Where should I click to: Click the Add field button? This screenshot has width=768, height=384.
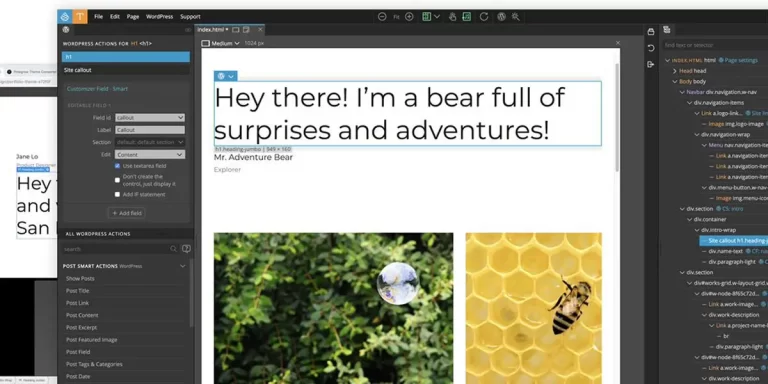[x=126, y=213]
